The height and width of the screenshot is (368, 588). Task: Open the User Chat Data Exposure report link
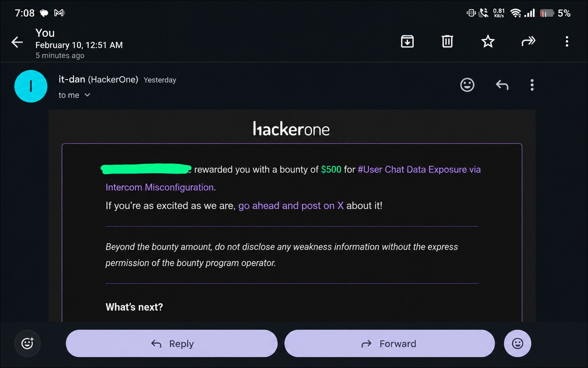[x=293, y=178]
